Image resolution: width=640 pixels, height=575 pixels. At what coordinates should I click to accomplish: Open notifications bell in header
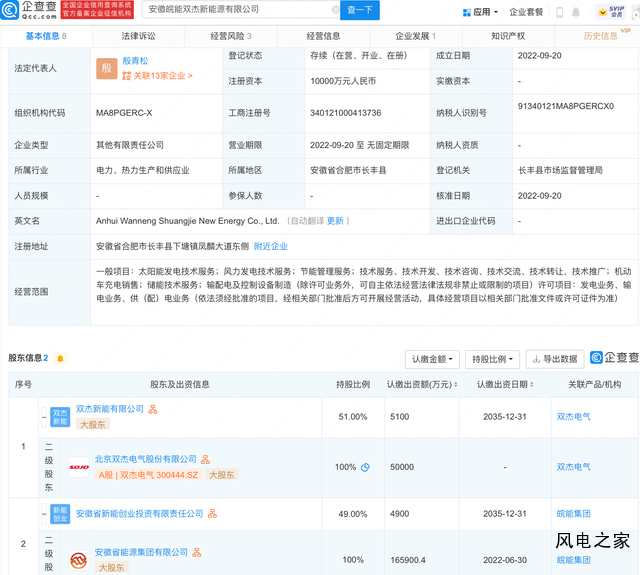(x=576, y=12)
